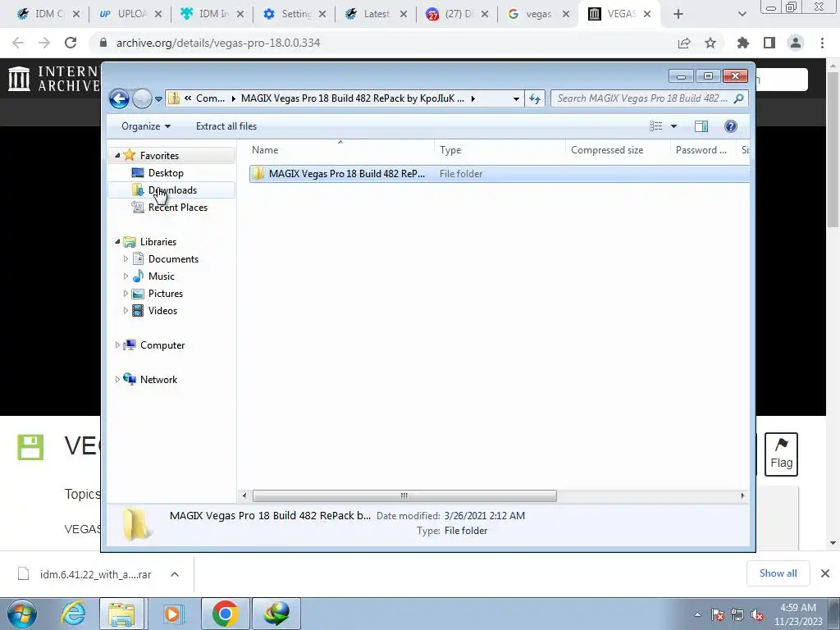Collapse the Favorites group
This screenshot has height=630, width=840.
(117, 155)
